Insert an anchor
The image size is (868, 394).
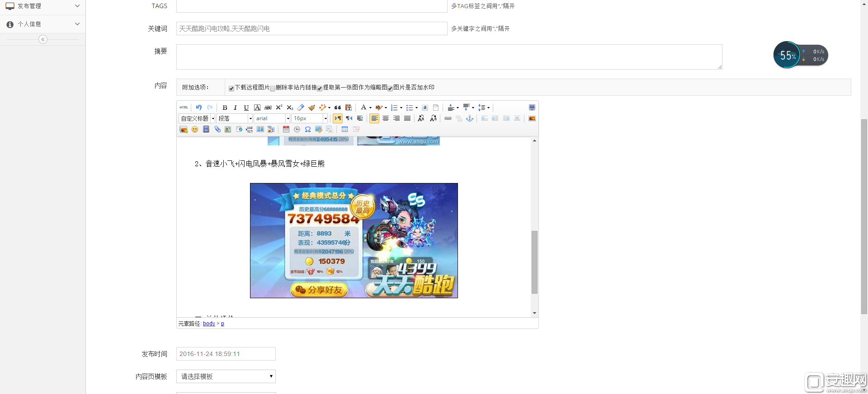(470, 118)
